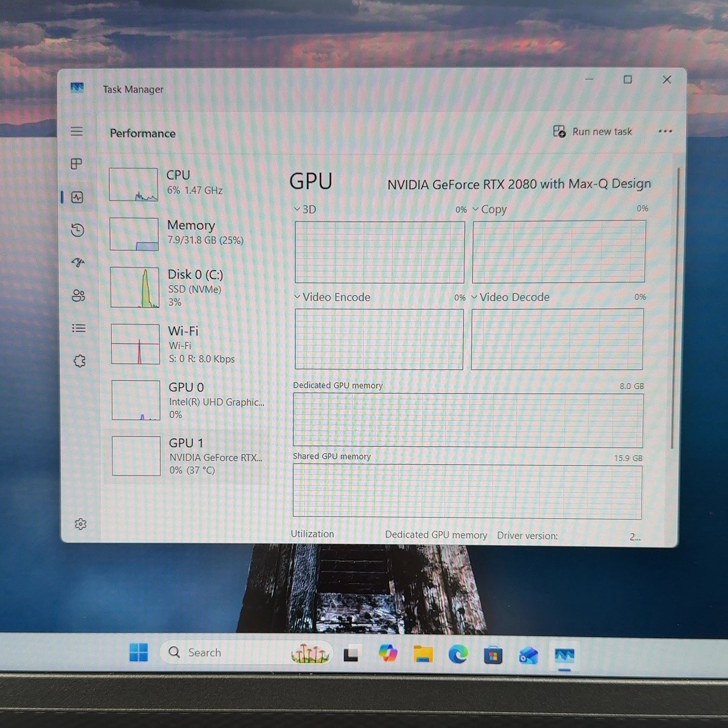Open Outlook from the taskbar

528,655
